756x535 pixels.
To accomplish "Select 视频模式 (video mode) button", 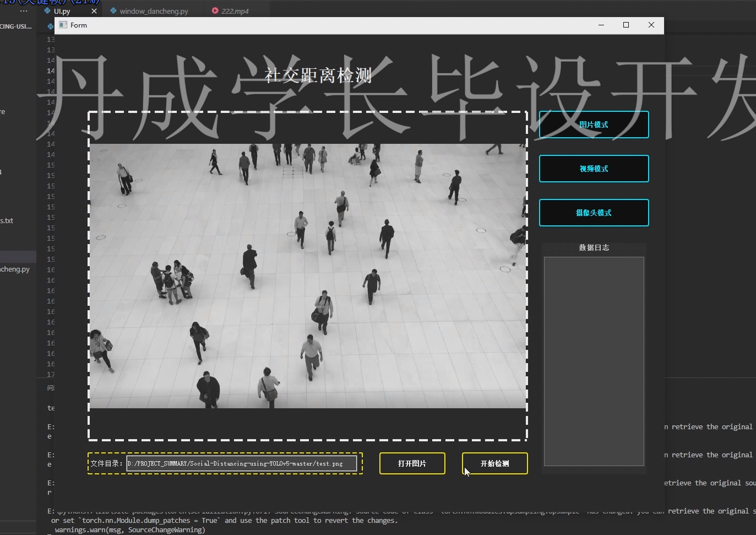I will pos(594,169).
